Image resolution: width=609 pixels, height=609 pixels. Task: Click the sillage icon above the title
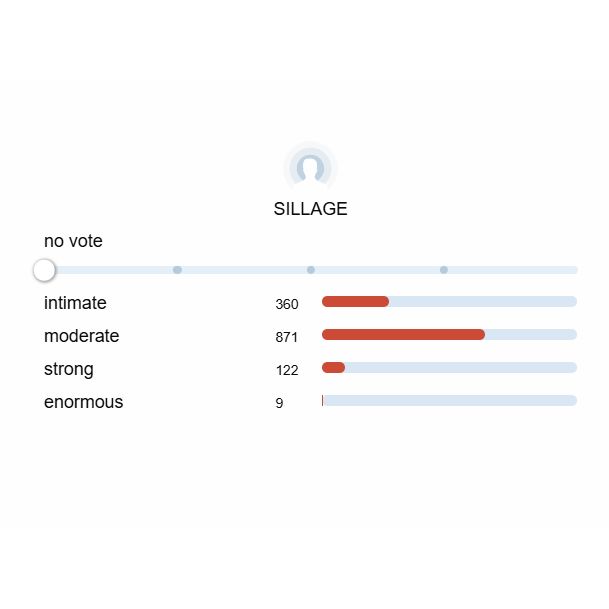tap(310, 167)
